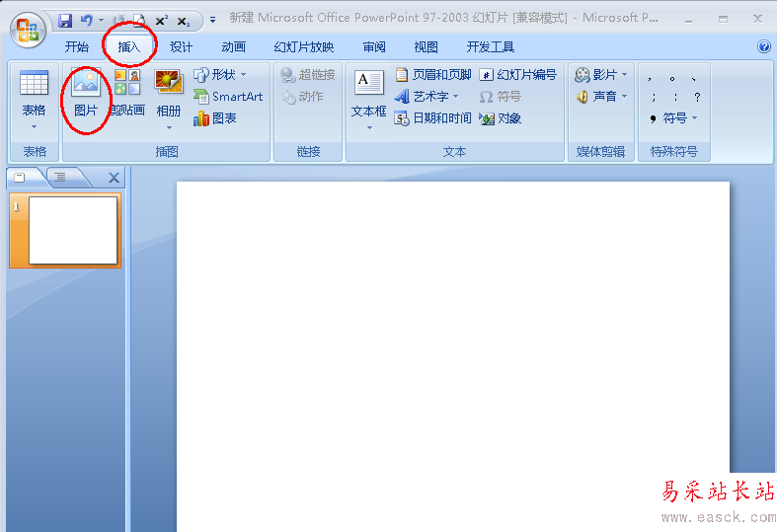Open PowerPoint help question mark icon
The height and width of the screenshot is (532, 777).
coord(763,46)
